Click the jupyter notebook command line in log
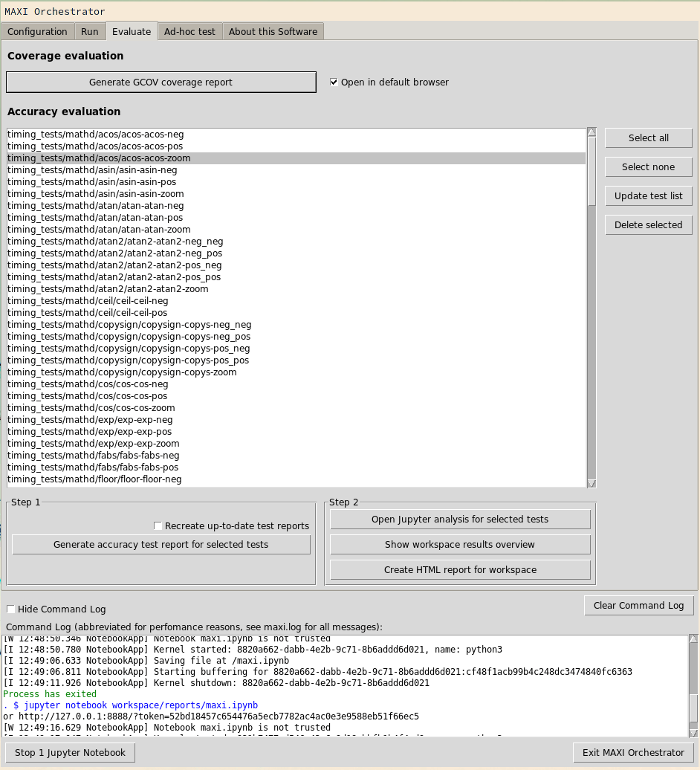The image size is (700, 770). 131,705
